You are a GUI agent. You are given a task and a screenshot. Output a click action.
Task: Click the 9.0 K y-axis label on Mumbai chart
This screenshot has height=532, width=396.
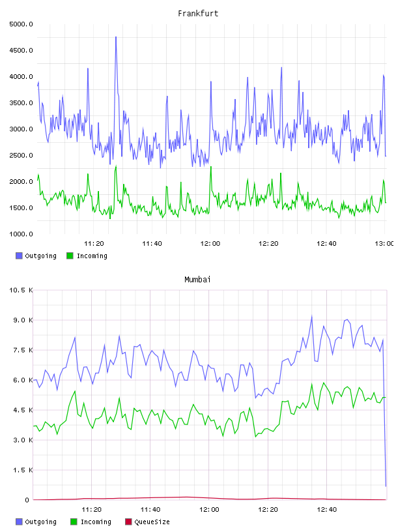pos(23,320)
